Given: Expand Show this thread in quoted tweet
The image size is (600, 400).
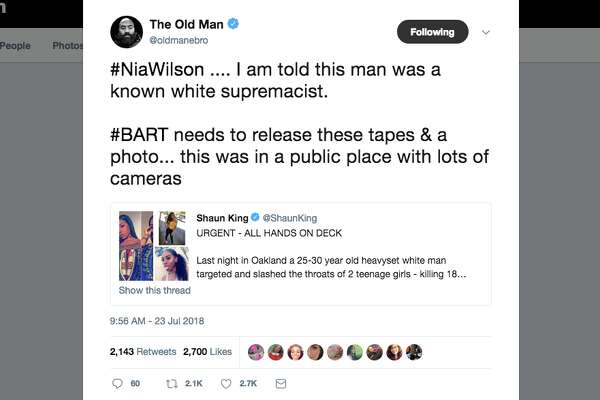Looking at the screenshot, I should [x=155, y=290].
